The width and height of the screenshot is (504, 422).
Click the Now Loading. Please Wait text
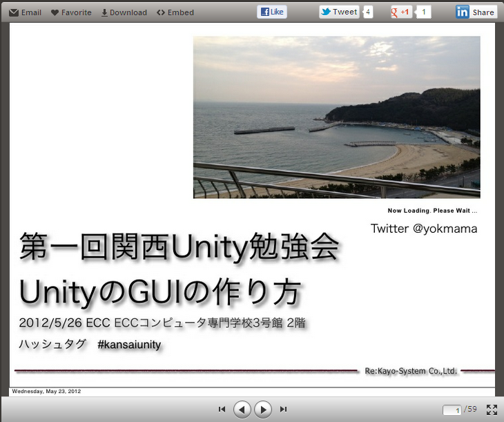tap(432, 211)
